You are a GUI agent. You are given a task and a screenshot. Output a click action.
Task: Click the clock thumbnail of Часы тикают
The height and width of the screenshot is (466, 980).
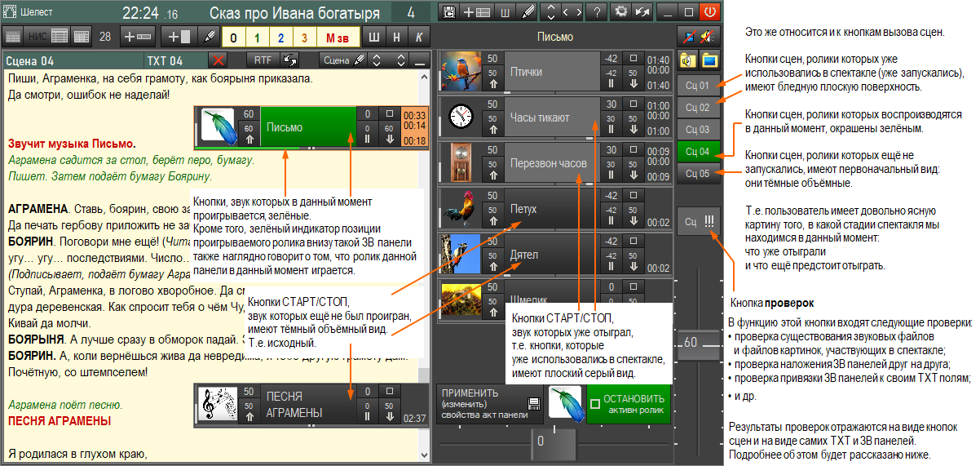(462, 118)
